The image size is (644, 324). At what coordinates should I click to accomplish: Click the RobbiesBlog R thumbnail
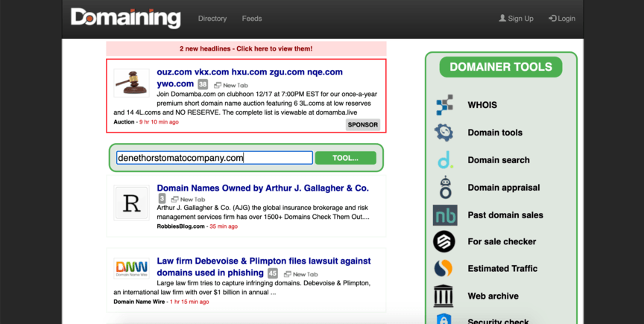(131, 203)
